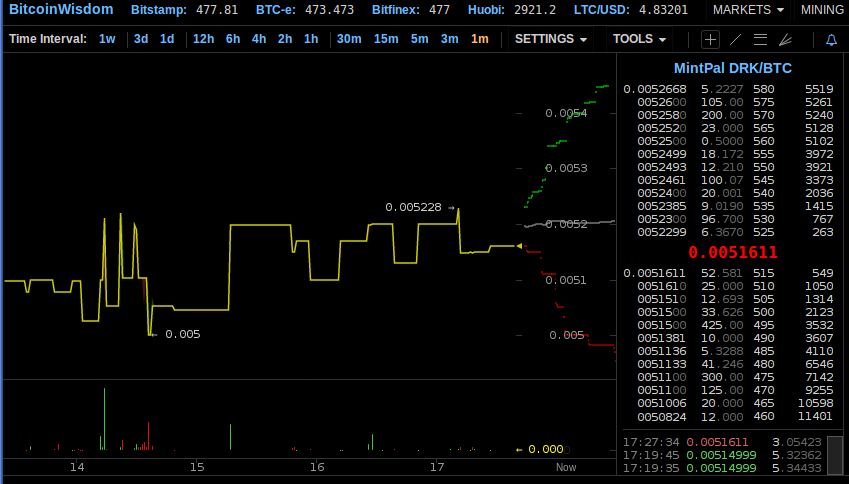Set time interval to 5m
Viewport: 849px width, 484px height.
[x=420, y=39]
